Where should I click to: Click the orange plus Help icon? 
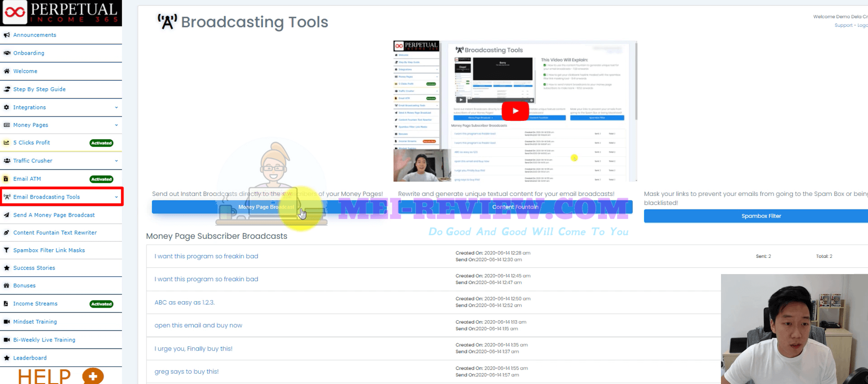[x=93, y=376]
